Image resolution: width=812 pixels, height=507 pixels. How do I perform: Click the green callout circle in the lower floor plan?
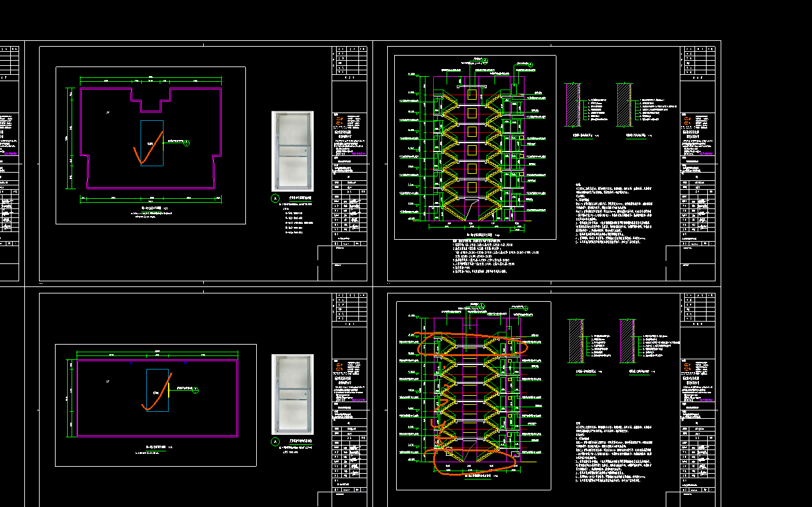[195, 390]
